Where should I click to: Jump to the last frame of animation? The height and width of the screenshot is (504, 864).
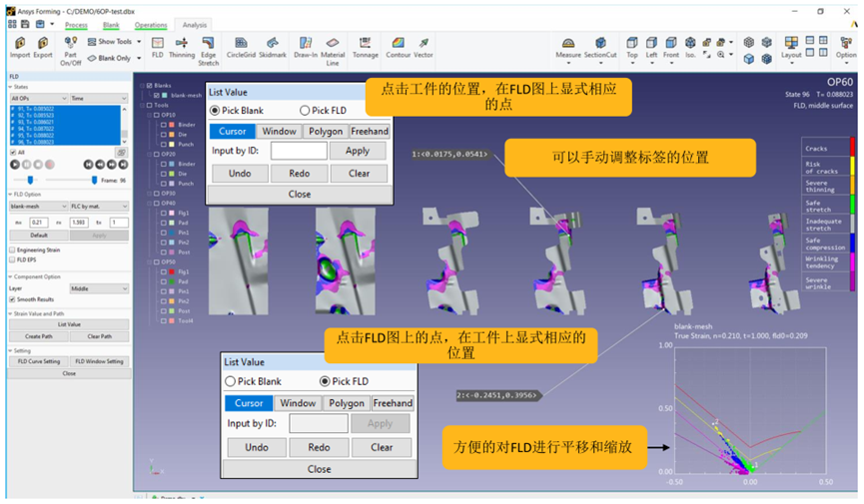point(124,164)
